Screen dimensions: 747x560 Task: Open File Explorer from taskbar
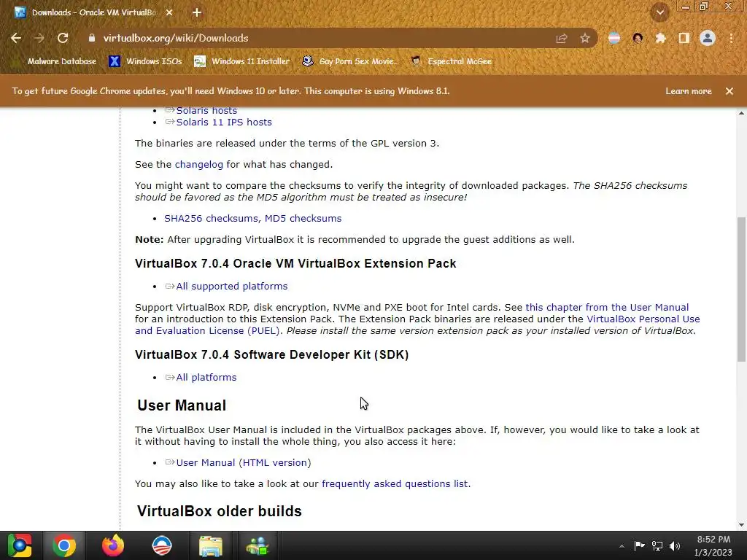pyautogui.click(x=210, y=545)
